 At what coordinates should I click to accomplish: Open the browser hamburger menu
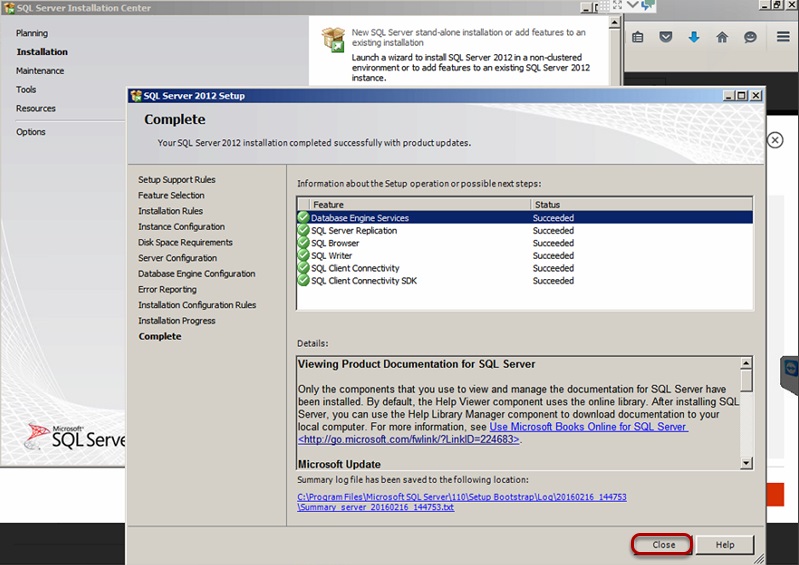783,37
